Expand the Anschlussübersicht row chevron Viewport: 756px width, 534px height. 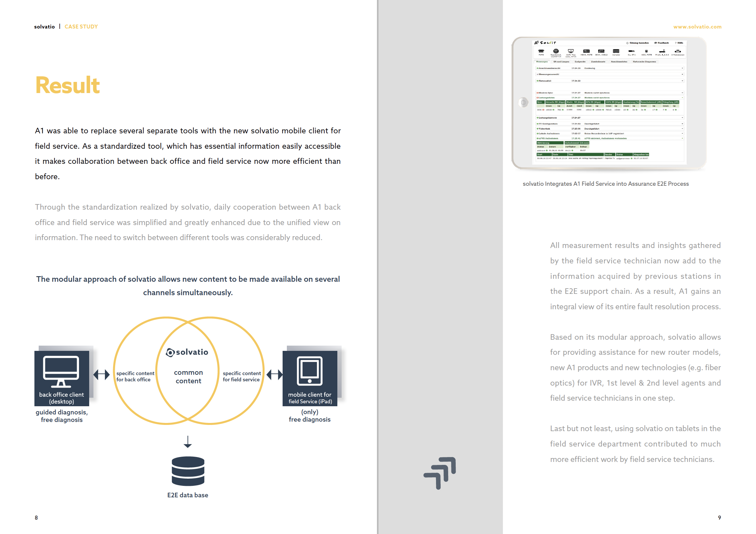[682, 68]
